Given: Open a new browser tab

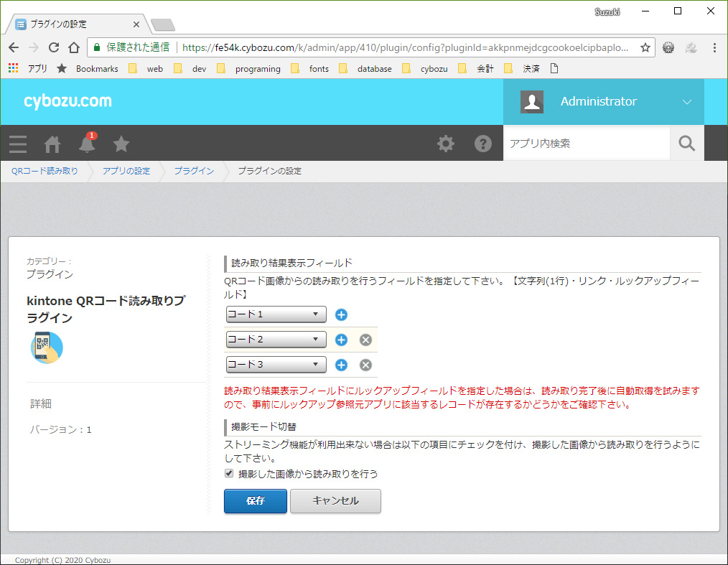Looking at the screenshot, I should [163, 24].
